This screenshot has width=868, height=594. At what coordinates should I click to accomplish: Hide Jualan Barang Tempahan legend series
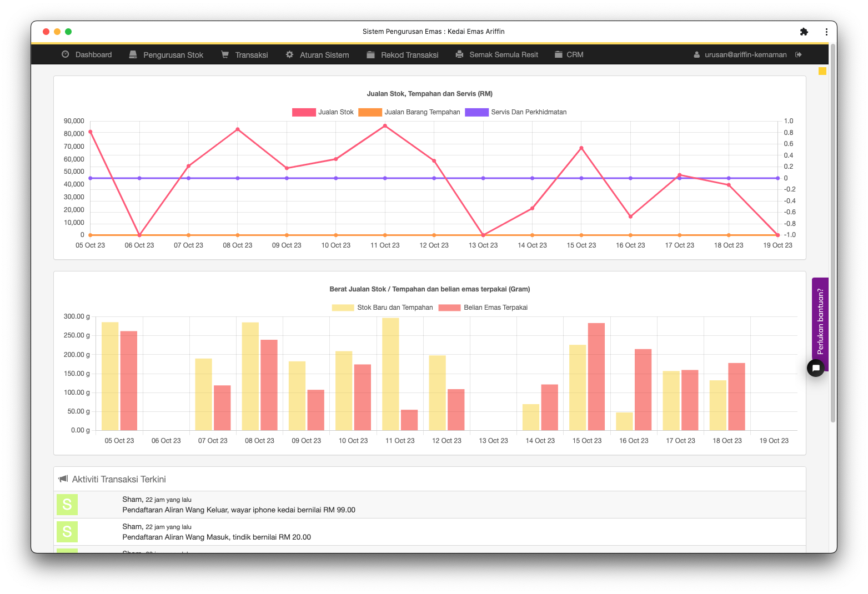pyautogui.click(x=409, y=112)
